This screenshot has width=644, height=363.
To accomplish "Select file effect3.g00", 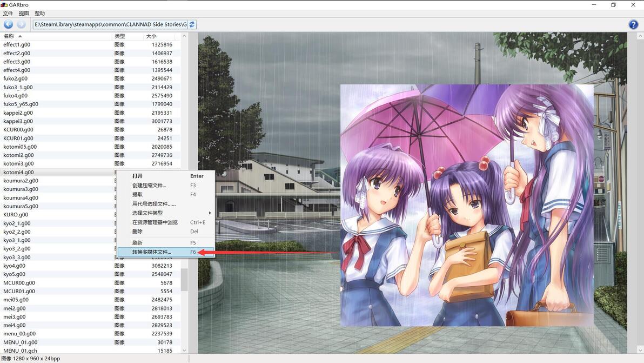I will tap(17, 62).
